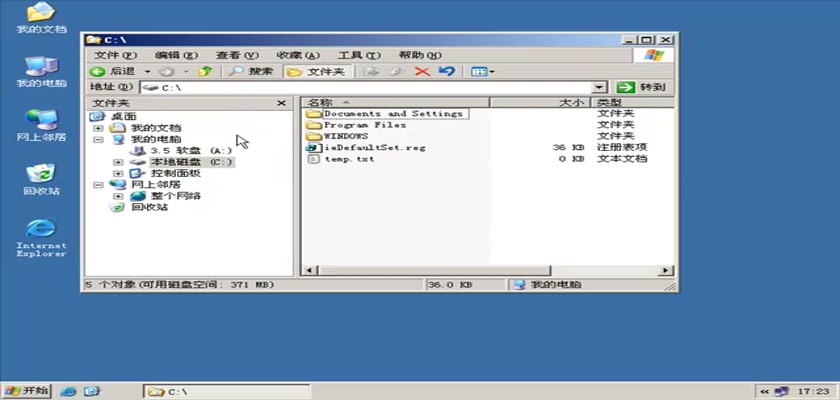Viewport: 840px width, 400px height.
Task: Open the 查看(V) menu
Action: point(236,55)
